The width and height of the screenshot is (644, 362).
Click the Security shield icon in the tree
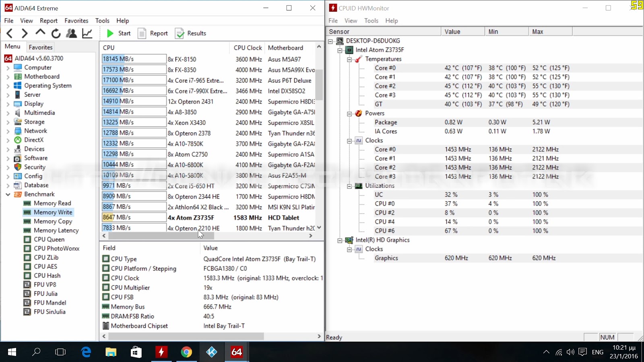pyautogui.click(x=18, y=167)
